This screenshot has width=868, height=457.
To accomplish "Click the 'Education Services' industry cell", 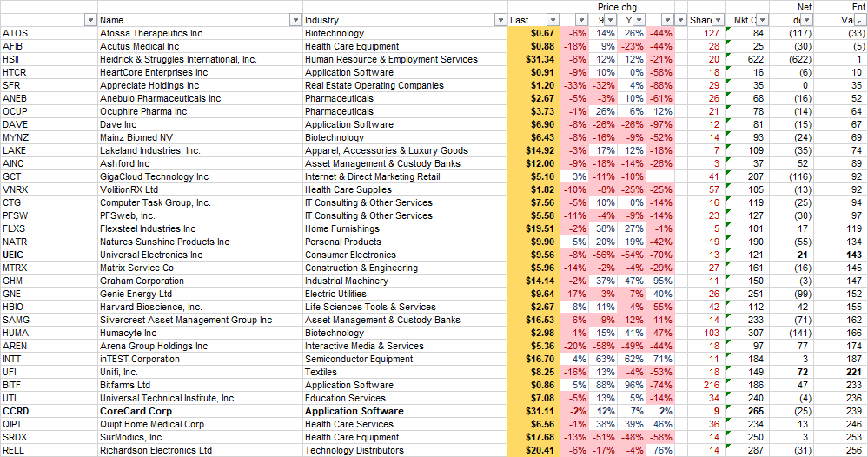I will pyautogui.click(x=405, y=398).
